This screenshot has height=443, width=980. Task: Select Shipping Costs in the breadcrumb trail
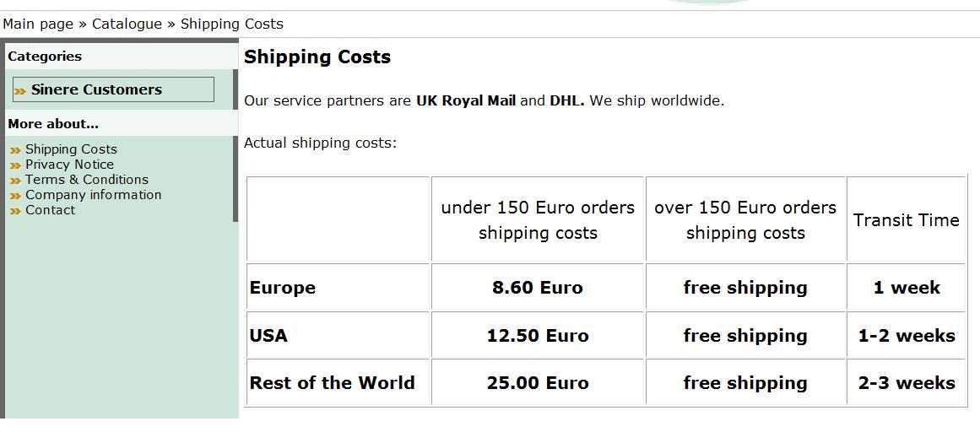tap(232, 24)
